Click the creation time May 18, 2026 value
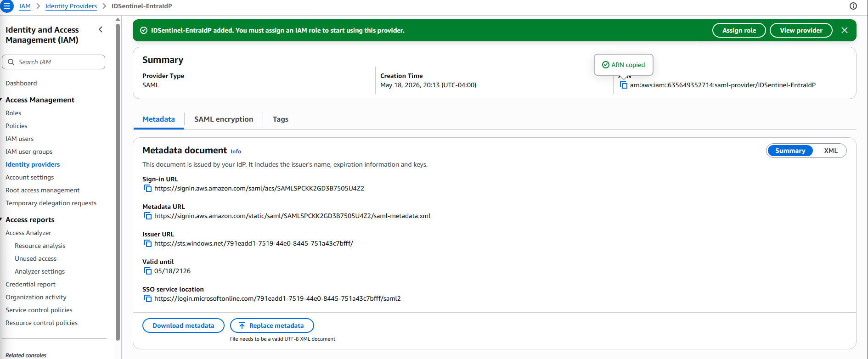The image size is (868, 359). tap(428, 85)
